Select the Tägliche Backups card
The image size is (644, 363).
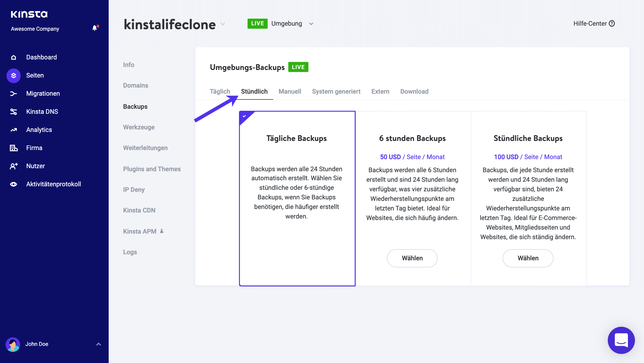(297, 198)
